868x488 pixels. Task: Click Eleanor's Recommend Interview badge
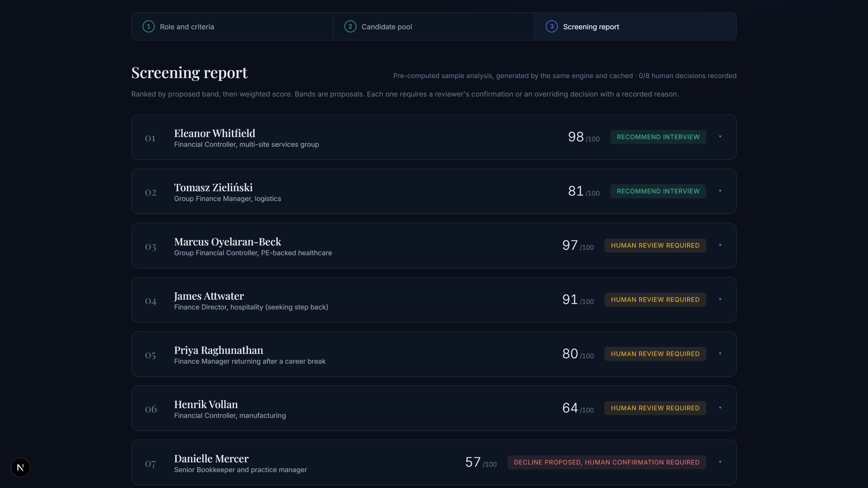click(x=658, y=137)
